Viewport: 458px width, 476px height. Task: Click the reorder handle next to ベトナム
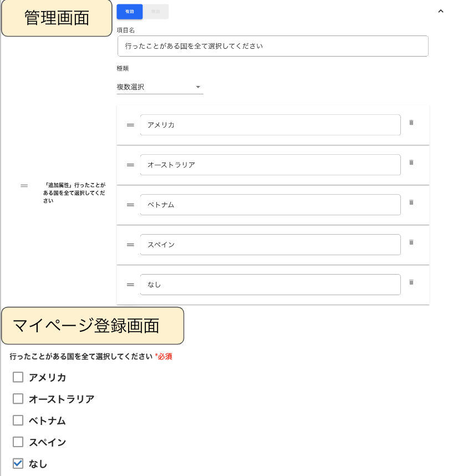click(130, 205)
